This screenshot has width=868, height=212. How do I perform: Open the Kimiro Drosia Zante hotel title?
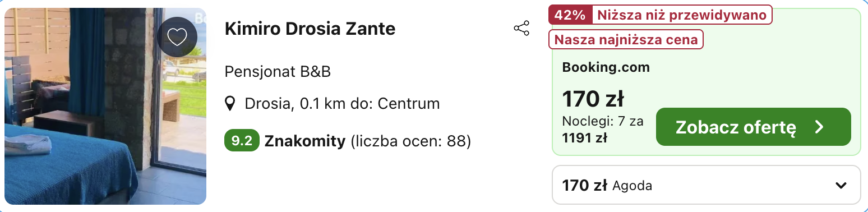click(x=310, y=29)
